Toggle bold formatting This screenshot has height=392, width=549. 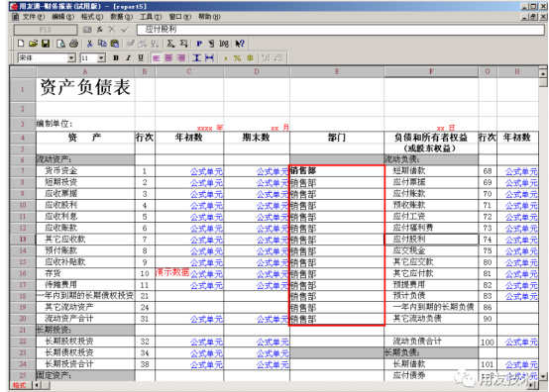point(116,58)
